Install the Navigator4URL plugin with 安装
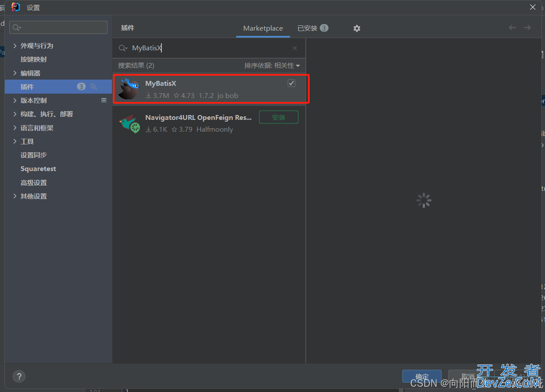The image size is (545, 392). tap(279, 117)
